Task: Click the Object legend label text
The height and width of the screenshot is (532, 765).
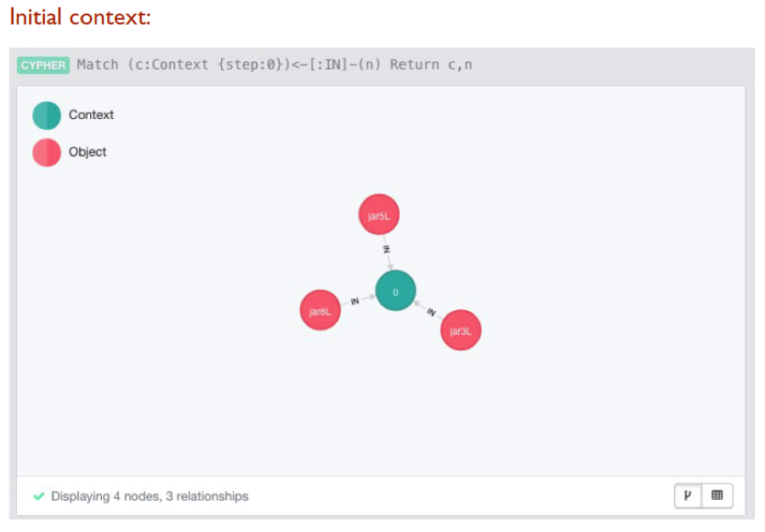Action: click(88, 152)
